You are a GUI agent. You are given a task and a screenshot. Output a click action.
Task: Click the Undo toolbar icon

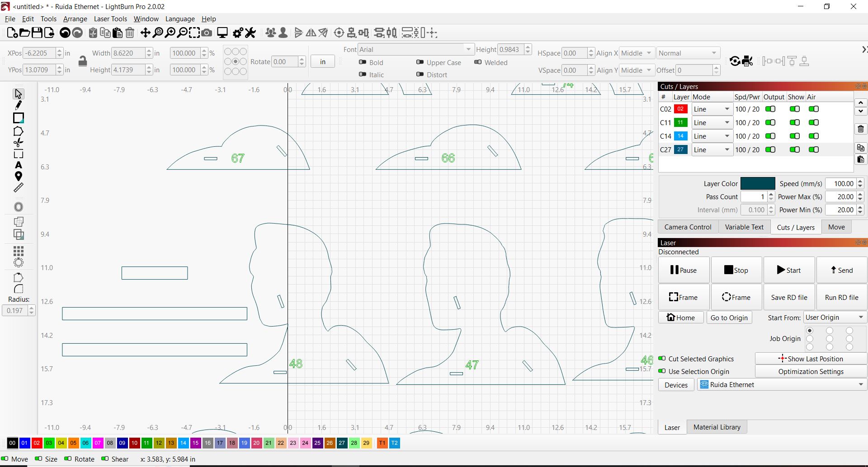click(x=65, y=33)
